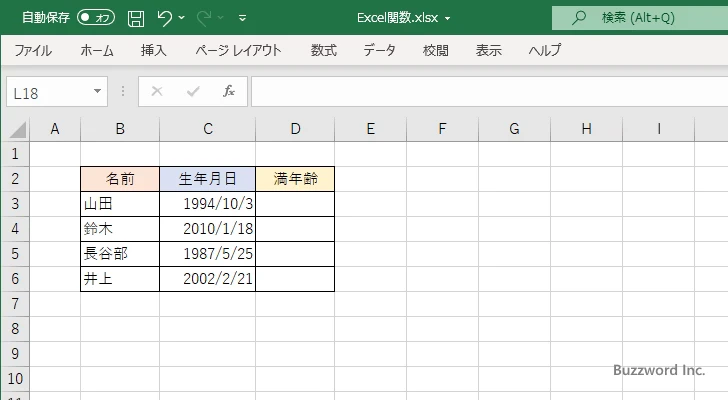Click the Save icon in title bar

click(x=136, y=18)
